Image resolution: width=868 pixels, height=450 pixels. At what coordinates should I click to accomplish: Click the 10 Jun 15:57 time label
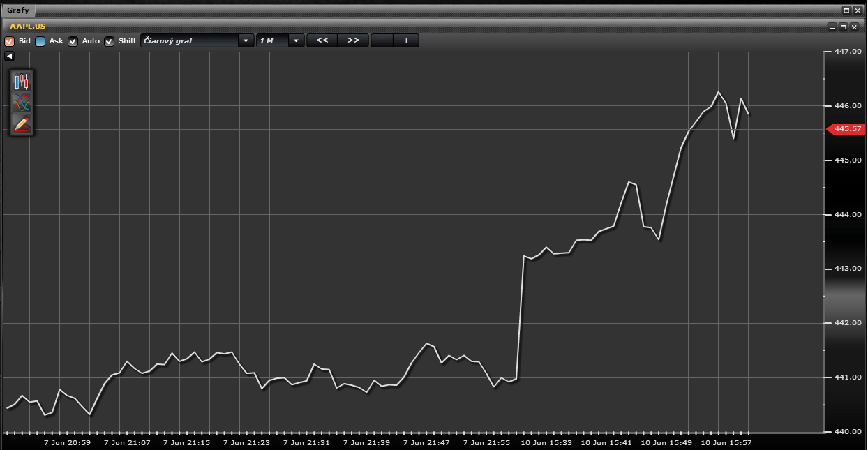point(726,442)
